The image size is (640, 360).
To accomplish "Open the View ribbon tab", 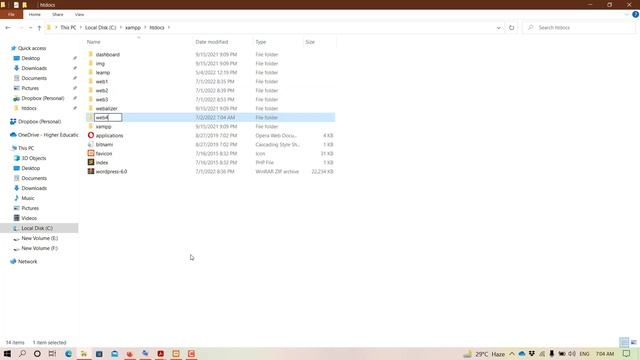I will click(79, 14).
